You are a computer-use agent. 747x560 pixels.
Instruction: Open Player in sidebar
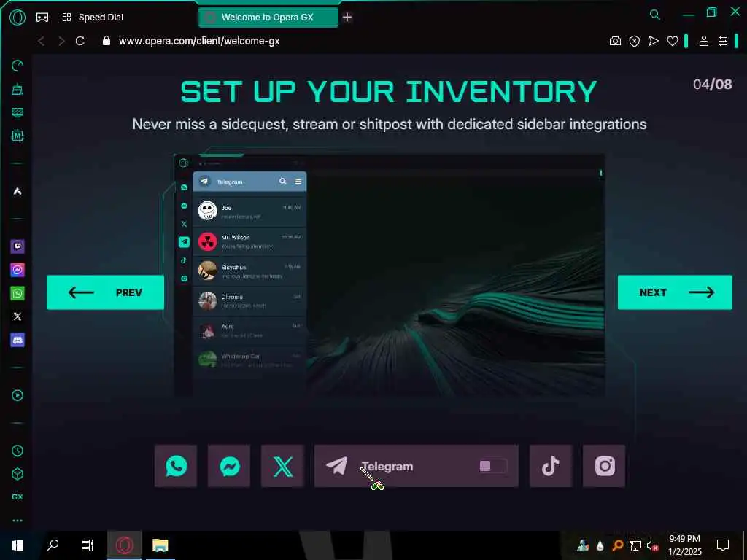pyautogui.click(x=18, y=395)
